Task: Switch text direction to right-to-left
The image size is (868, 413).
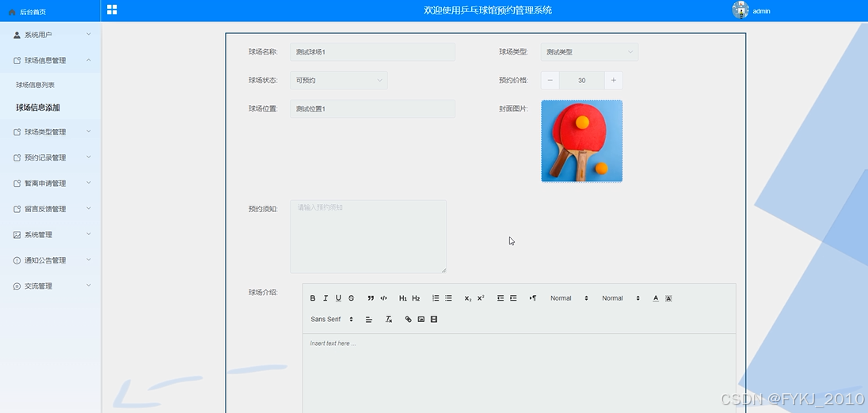Action: [x=532, y=298]
